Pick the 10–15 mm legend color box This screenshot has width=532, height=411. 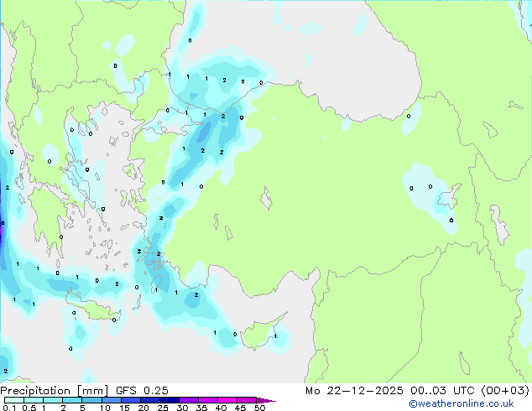pos(112,400)
